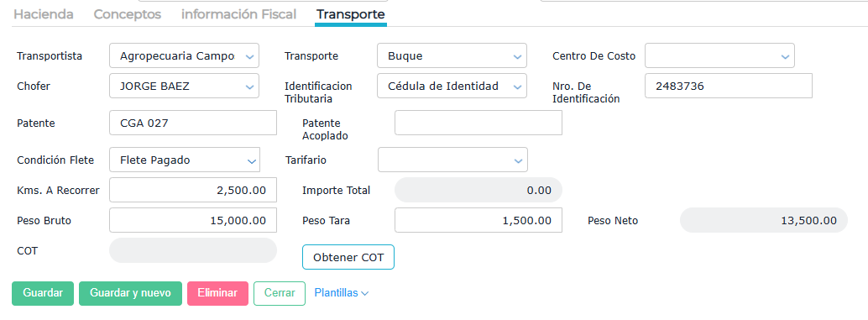Open the Transportista dropdown
Image resolution: width=868 pixels, height=320 pixels.
184,56
